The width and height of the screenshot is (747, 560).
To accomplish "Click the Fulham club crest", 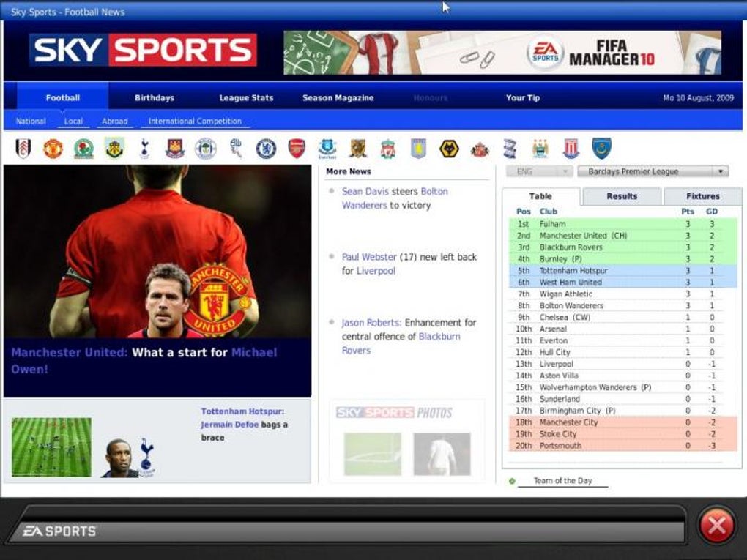I will 23,149.
